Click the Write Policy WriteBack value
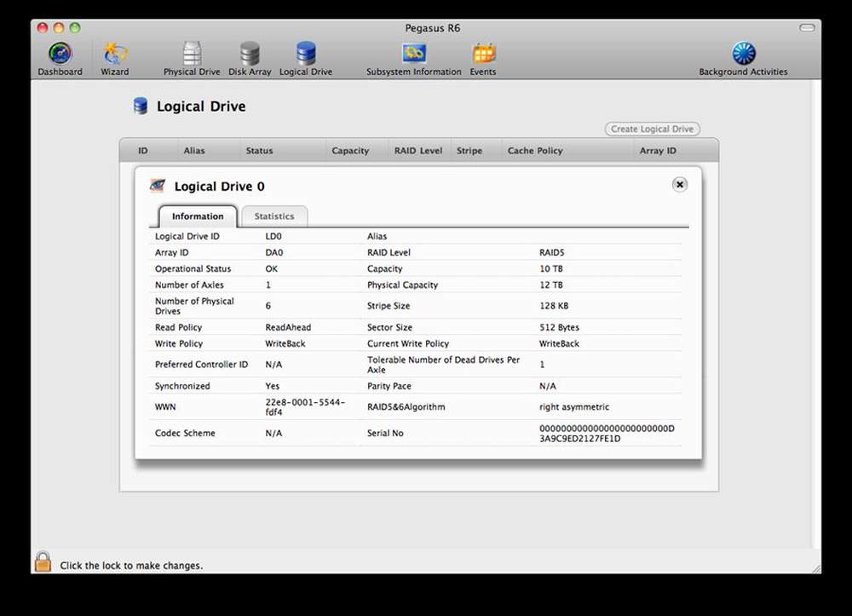Image resolution: width=852 pixels, height=616 pixels. coord(285,344)
